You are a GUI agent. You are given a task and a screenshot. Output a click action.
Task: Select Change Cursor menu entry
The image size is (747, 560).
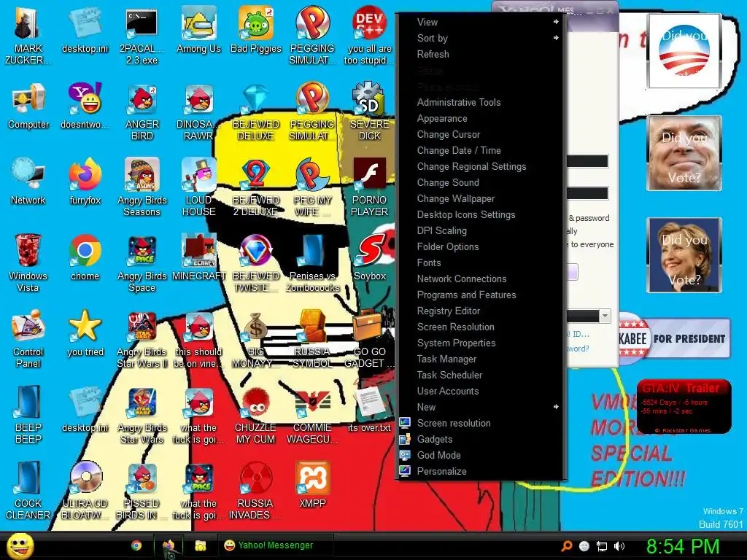[480, 134]
